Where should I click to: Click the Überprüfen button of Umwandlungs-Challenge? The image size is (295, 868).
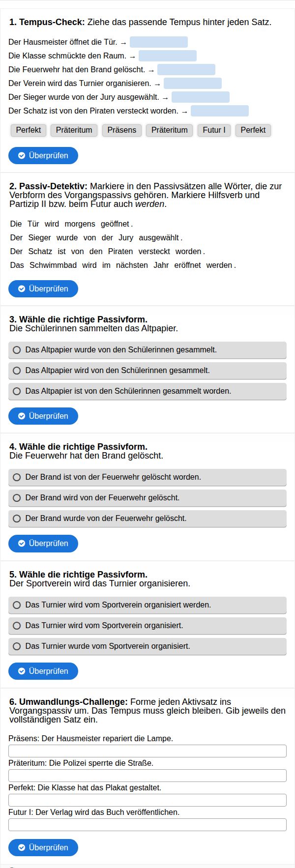tap(43, 847)
